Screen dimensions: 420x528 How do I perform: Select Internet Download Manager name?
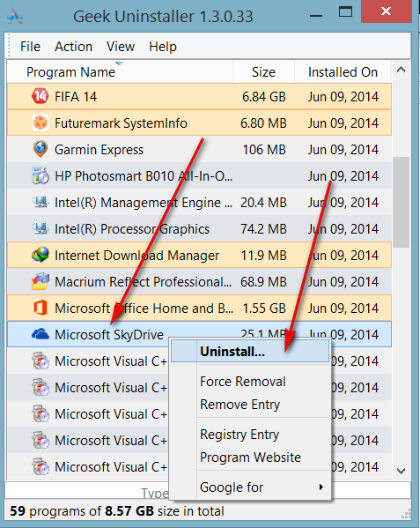136,256
